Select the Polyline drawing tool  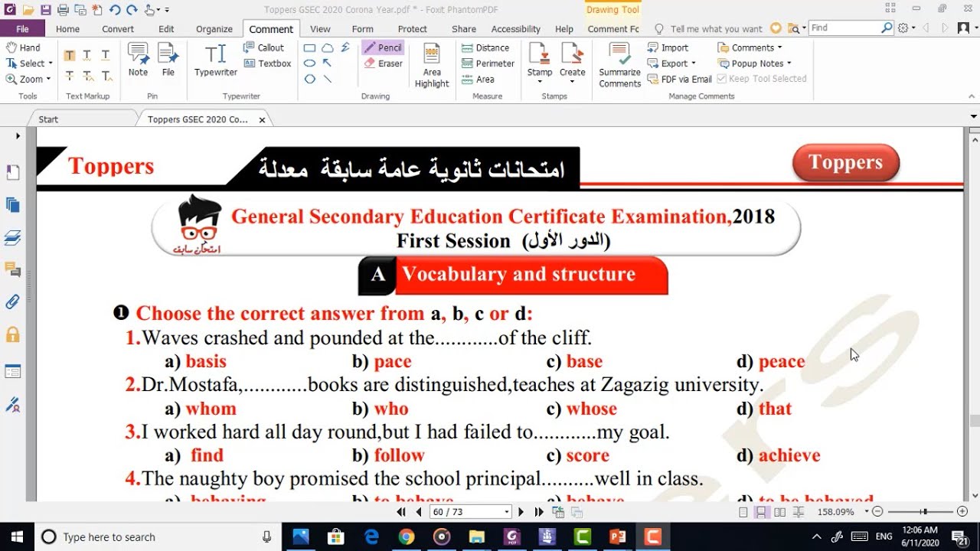pos(346,47)
